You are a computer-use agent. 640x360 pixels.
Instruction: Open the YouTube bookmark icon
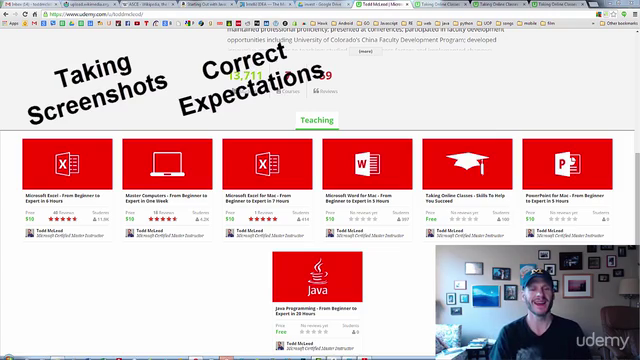(x=137, y=23)
